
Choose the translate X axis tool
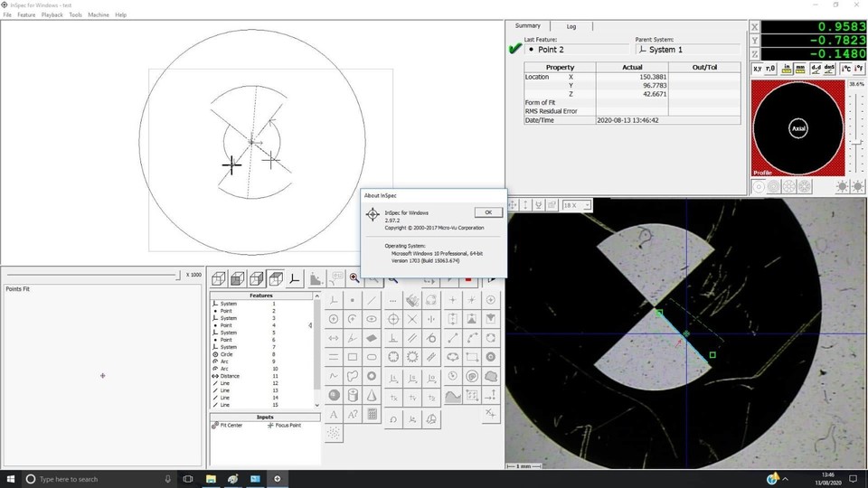coord(393,398)
